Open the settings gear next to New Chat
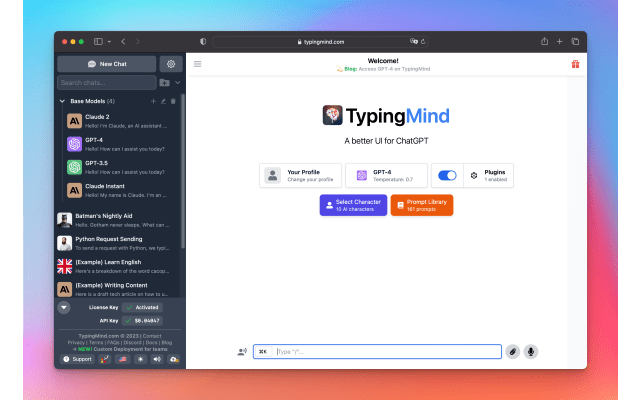 click(171, 64)
